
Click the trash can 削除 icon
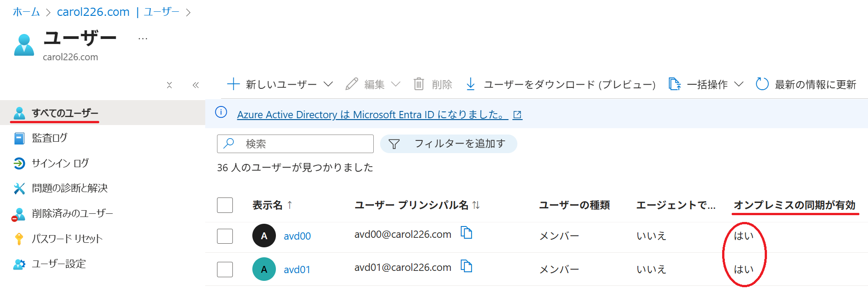(x=419, y=84)
